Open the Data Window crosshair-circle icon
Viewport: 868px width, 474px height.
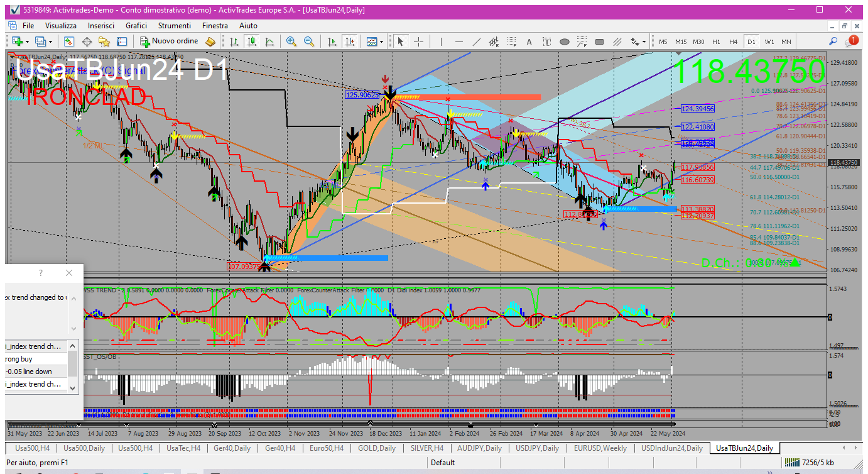coord(87,41)
